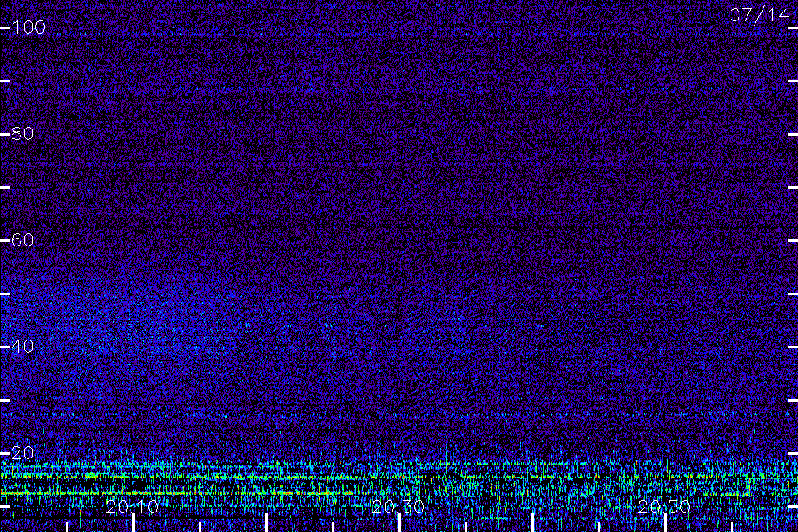Click the 80 frequency axis label

[x=23, y=134]
